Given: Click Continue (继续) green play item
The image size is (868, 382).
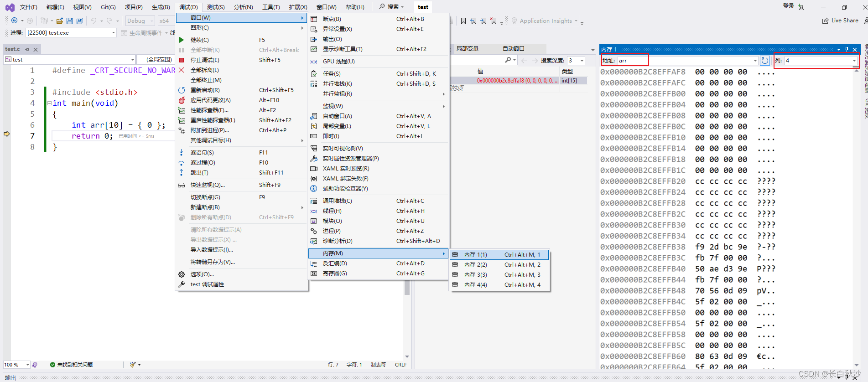Looking at the screenshot, I should [x=242, y=40].
